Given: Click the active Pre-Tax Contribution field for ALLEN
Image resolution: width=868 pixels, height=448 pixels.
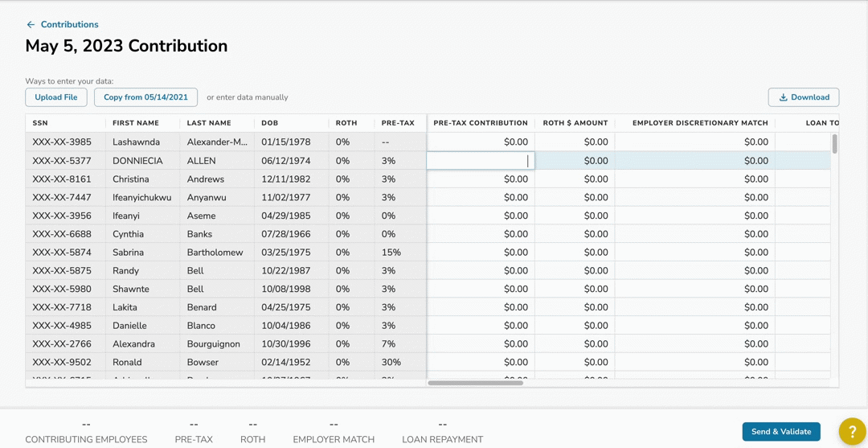Looking at the screenshot, I should pyautogui.click(x=480, y=161).
